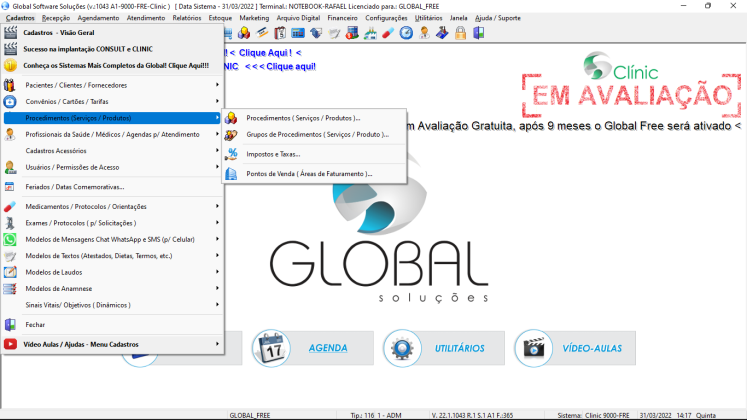Click the AGENDA link label
This screenshot has height=420, width=747.
tap(328, 348)
